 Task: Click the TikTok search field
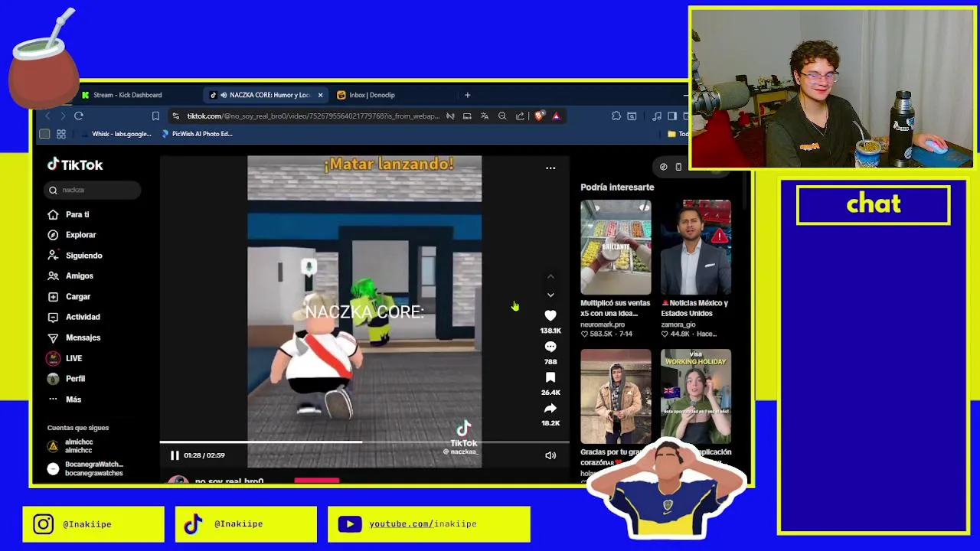pos(93,190)
